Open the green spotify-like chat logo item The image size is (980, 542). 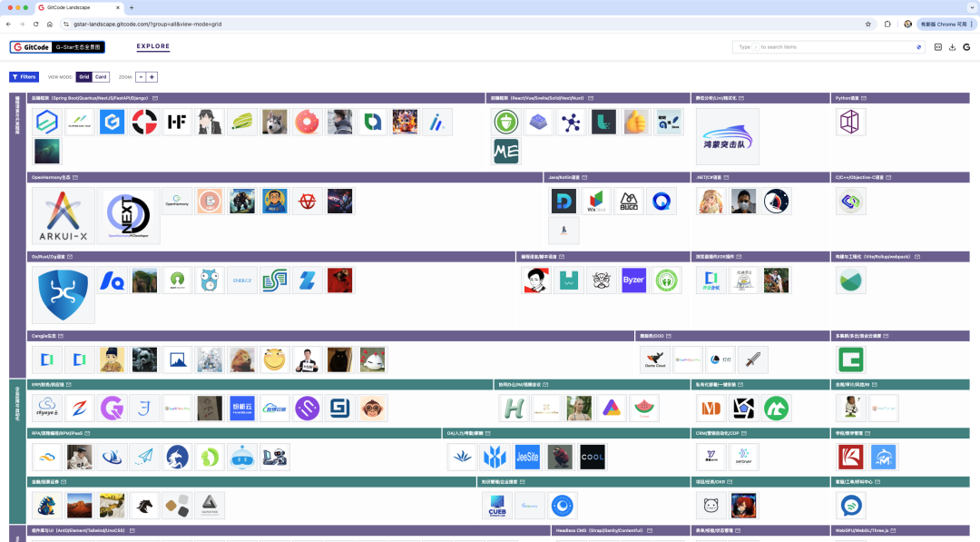point(851,505)
